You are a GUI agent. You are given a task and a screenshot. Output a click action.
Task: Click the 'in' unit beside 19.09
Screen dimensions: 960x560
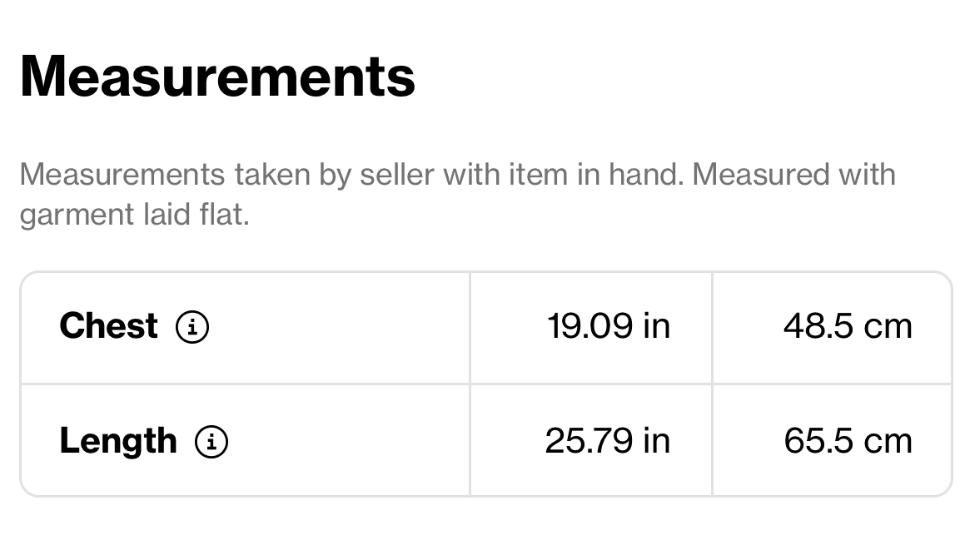pyautogui.click(x=657, y=325)
